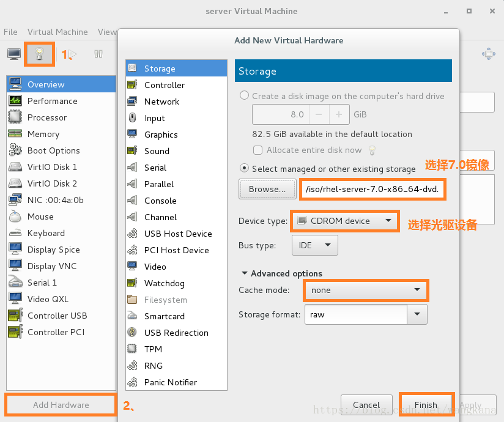Select 'managed or other existing storage' radio

pos(245,168)
